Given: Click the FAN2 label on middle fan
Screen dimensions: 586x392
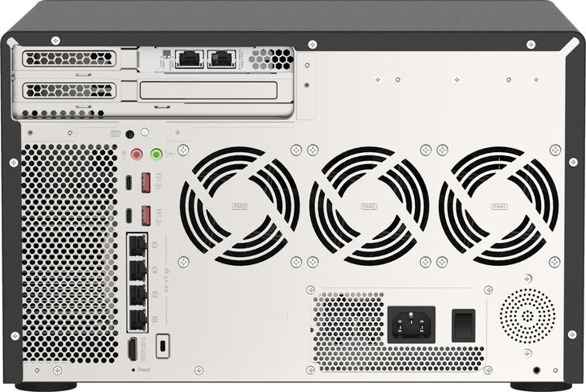Looking at the screenshot, I should click(369, 207).
